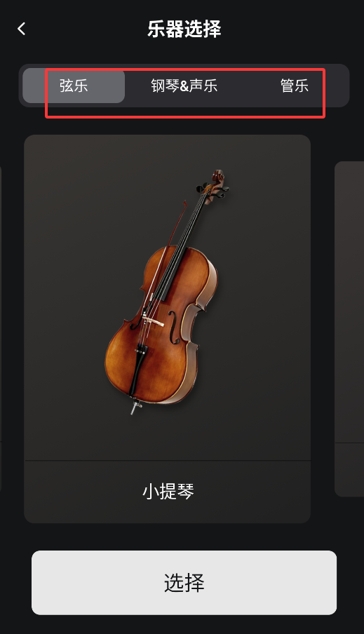Image resolution: width=364 pixels, height=634 pixels.
Task: Click the divider line above 小提琴
Action: [168, 460]
